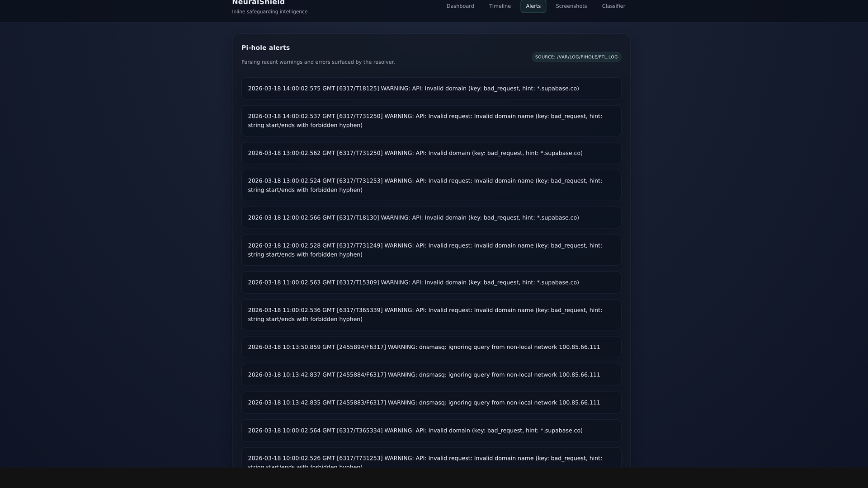This screenshot has height=488, width=868.
Task: Select the T731250 forbidden hyphen warning at 14:00
Action: 431,121
